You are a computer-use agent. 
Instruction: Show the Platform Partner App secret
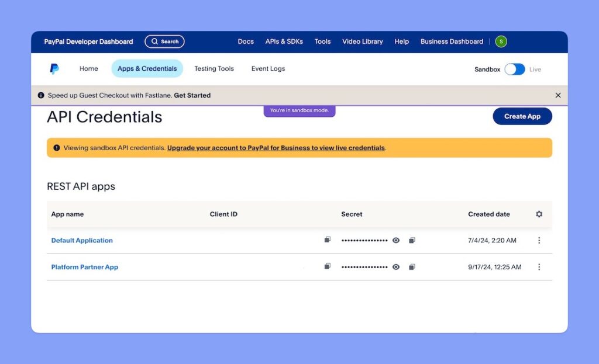(x=395, y=266)
